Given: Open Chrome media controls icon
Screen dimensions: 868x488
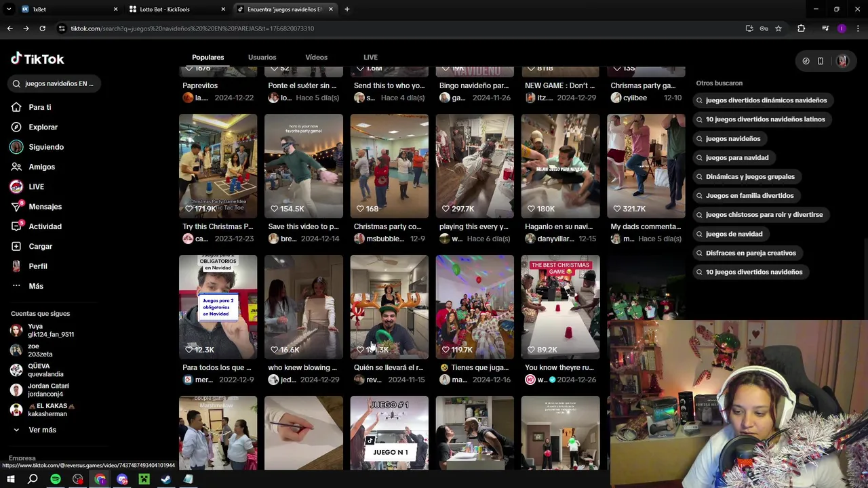Looking at the screenshot, I should pos(825,28).
